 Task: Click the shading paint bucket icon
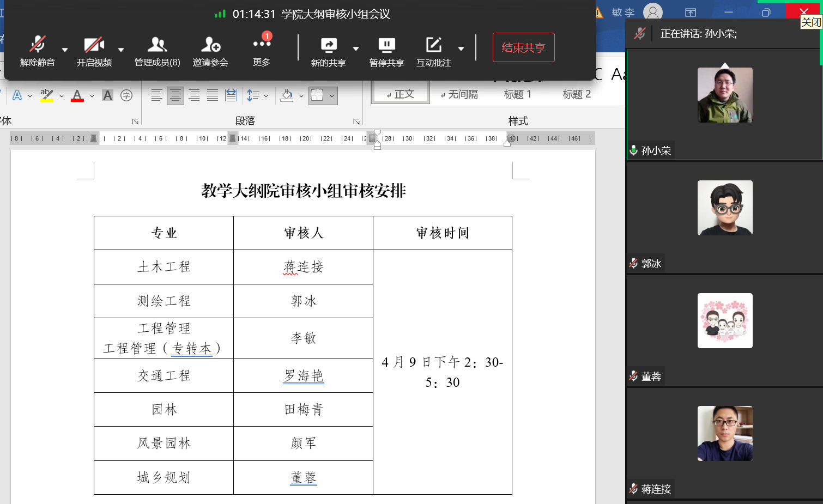pos(287,96)
